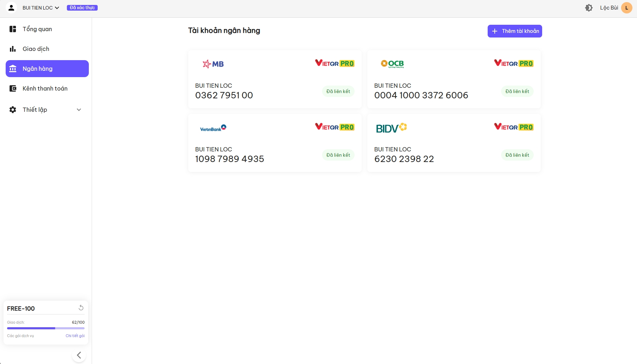Viewport: 637px width, 364px height.
Task: Click the OCB bank logo
Action: click(392, 64)
